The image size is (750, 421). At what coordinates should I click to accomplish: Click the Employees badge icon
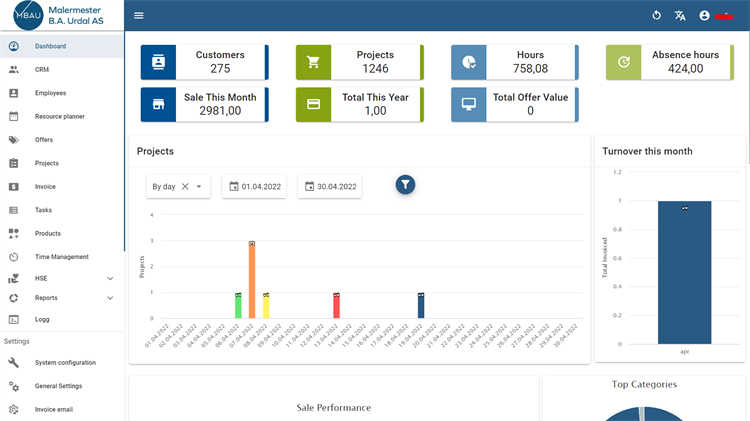14,93
